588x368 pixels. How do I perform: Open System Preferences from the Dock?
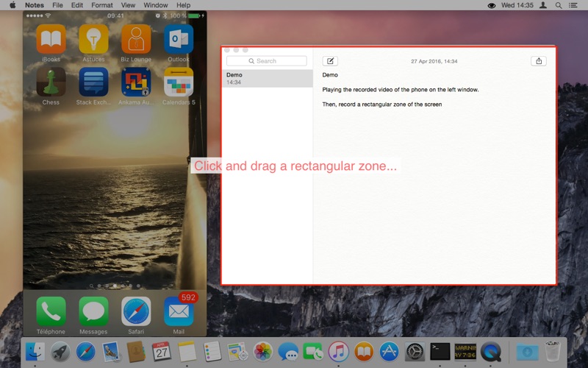coord(415,352)
